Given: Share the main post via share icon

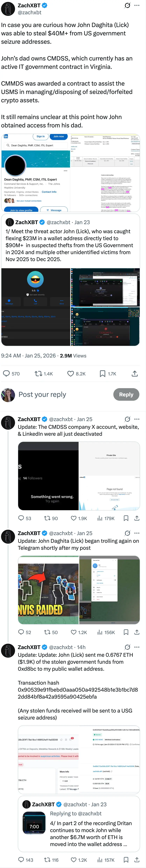Looking at the screenshot, I should pos(134,373).
